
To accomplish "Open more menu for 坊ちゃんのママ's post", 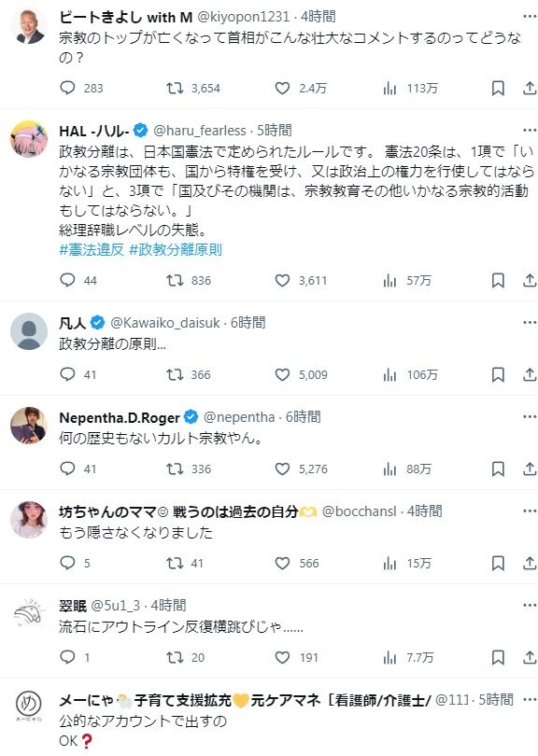I will tap(530, 511).
